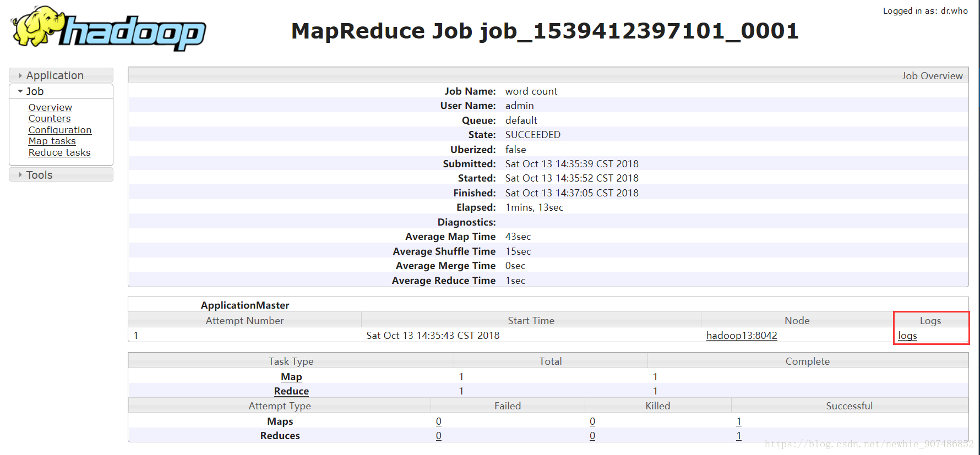This screenshot has height=455, width=980.
Task: Open failed Reduces attempts count link
Action: tap(439, 436)
